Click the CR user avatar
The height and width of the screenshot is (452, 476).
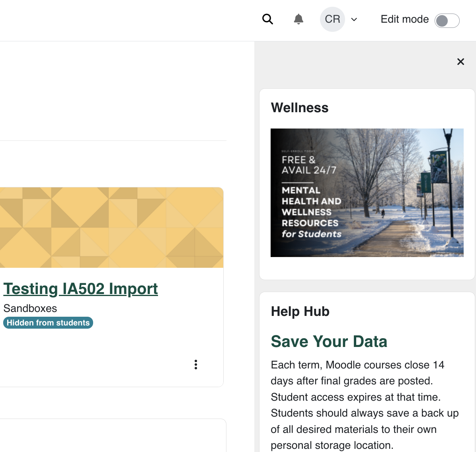332,19
